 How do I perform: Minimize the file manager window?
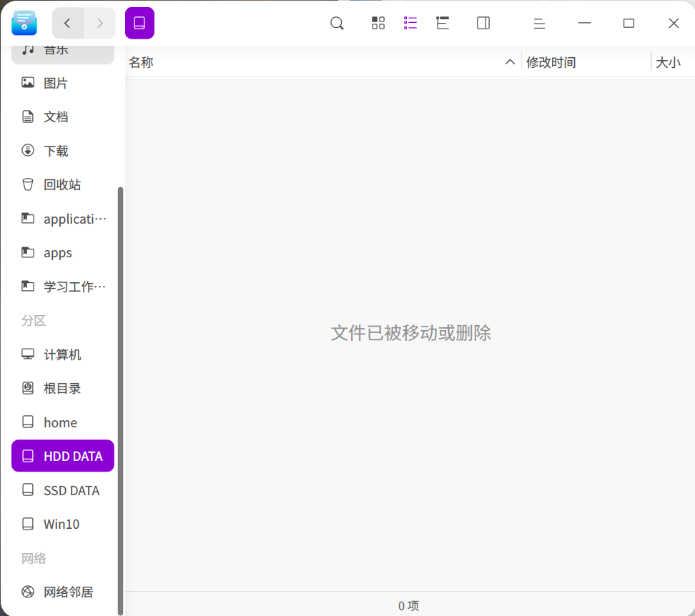(585, 23)
